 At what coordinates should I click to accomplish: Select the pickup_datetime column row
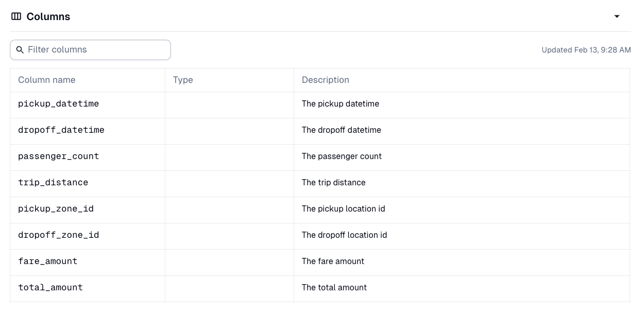coord(58,103)
